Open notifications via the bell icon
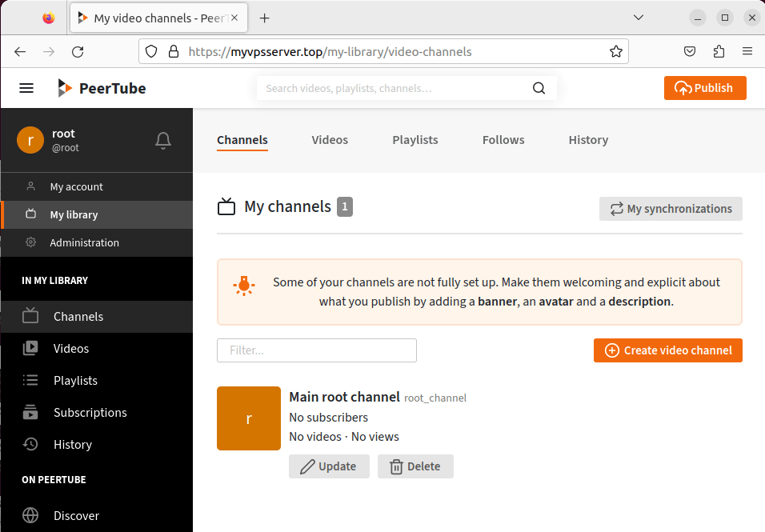The width and height of the screenshot is (765, 532). click(162, 140)
